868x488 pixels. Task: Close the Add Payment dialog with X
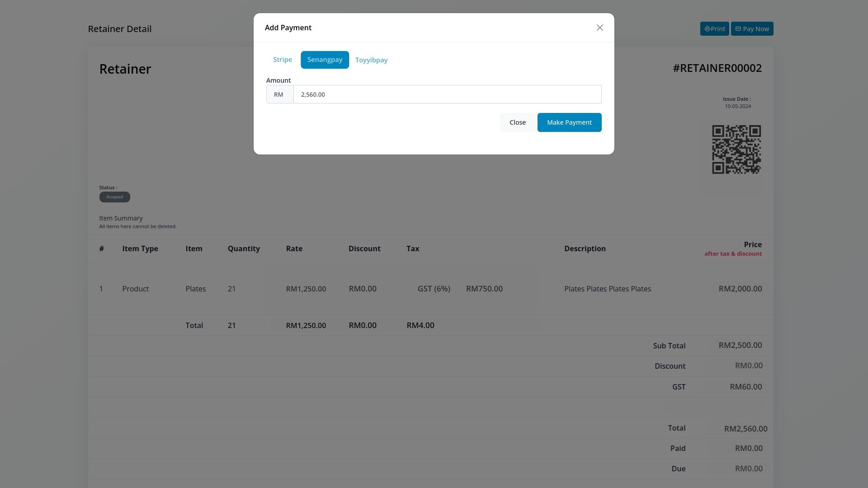(599, 28)
